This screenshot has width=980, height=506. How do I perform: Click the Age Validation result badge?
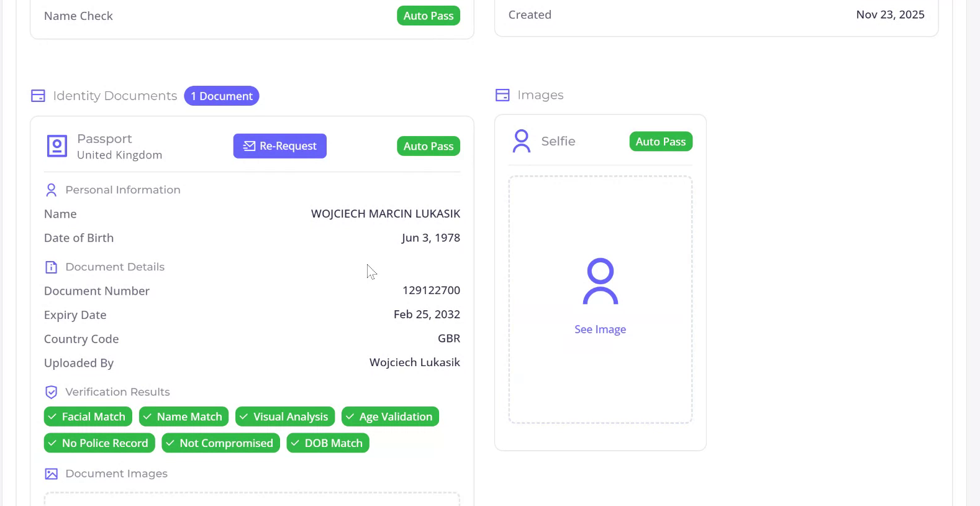pos(390,416)
